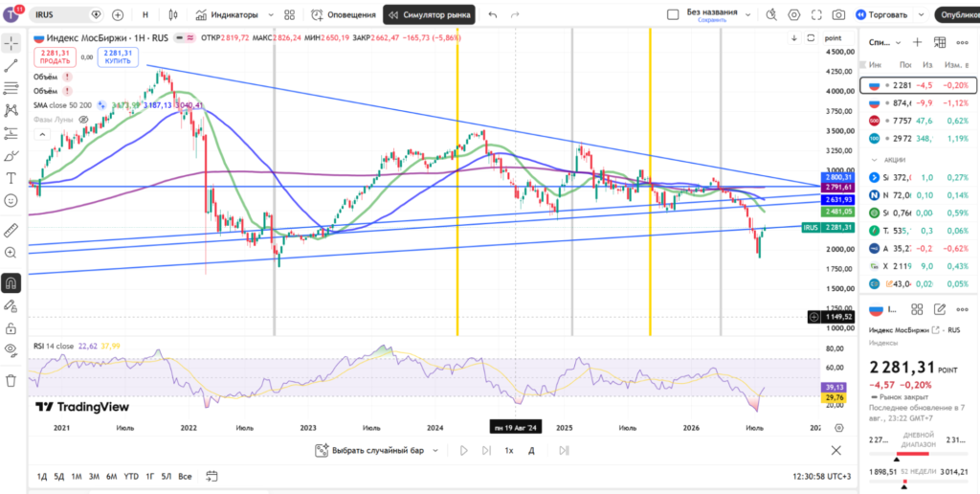980x494 pixels.
Task: Open the chart layout selector square
Action: click(x=673, y=14)
